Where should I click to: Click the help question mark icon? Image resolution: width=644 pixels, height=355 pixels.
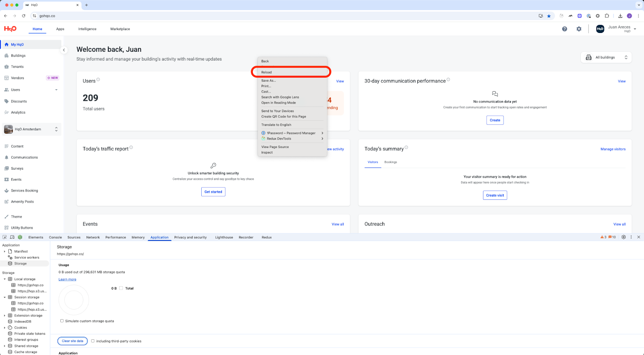[x=564, y=29]
